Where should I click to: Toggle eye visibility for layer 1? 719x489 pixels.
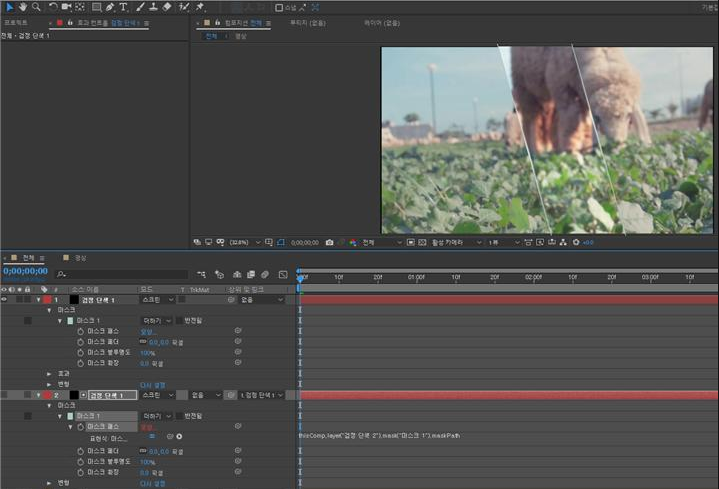[5, 300]
